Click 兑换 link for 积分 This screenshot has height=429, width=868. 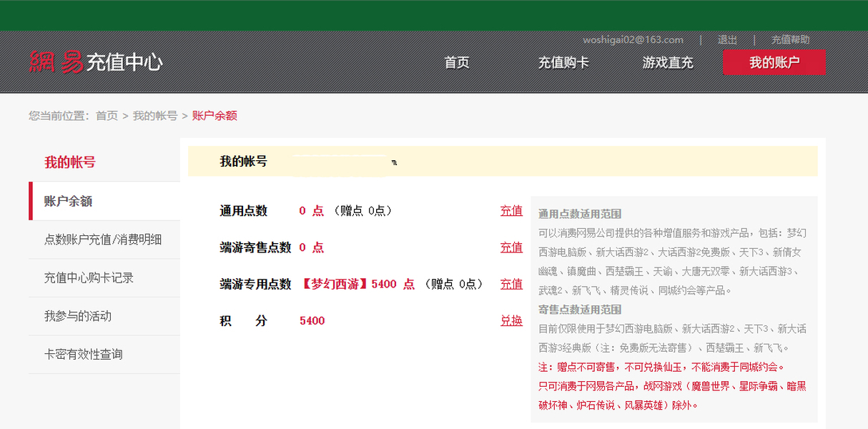click(x=511, y=320)
